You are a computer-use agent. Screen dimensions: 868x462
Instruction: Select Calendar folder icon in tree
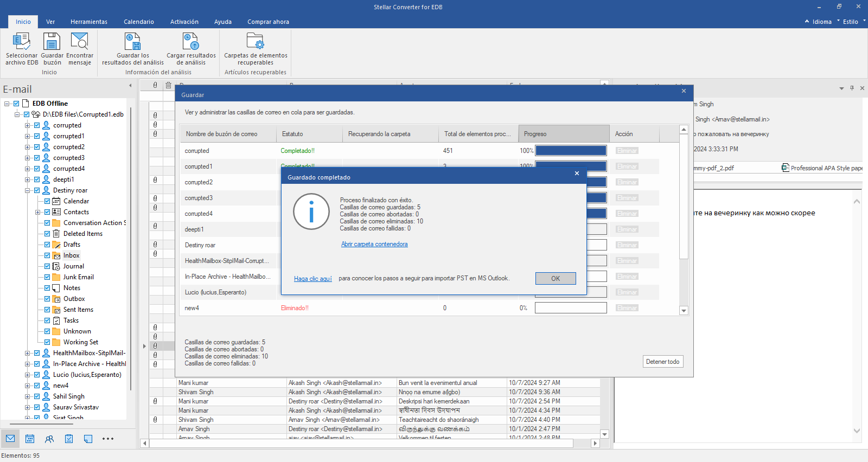point(56,201)
